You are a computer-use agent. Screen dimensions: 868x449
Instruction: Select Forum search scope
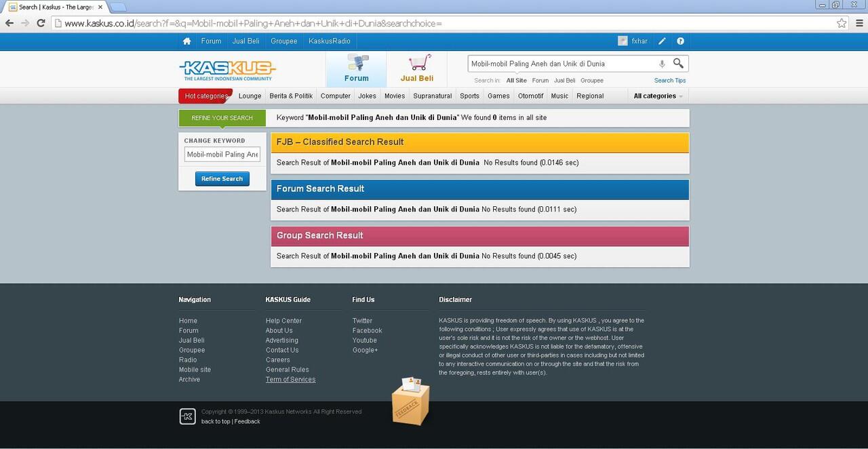(540, 80)
